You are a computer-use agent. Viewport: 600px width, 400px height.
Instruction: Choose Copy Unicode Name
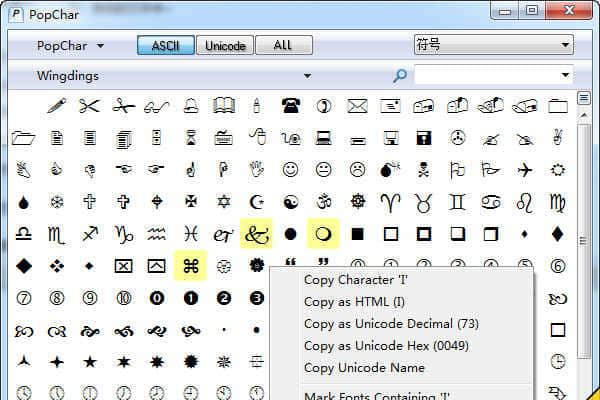[364, 368]
